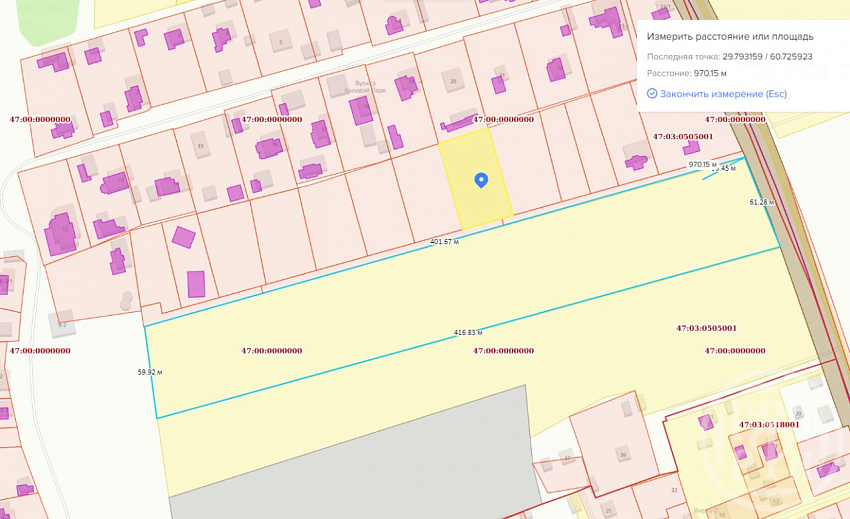Click the 970.15 м measurement label
850x519 pixels.
(703, 164)
